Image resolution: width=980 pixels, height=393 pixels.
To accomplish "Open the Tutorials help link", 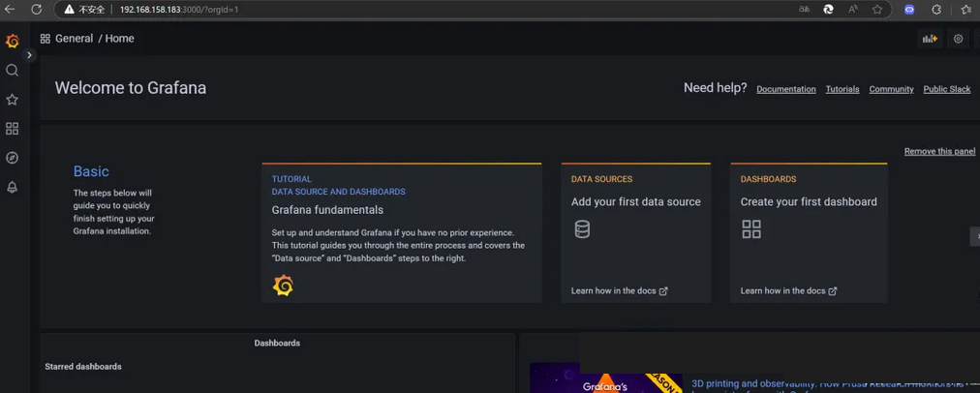I will [842, 89].
